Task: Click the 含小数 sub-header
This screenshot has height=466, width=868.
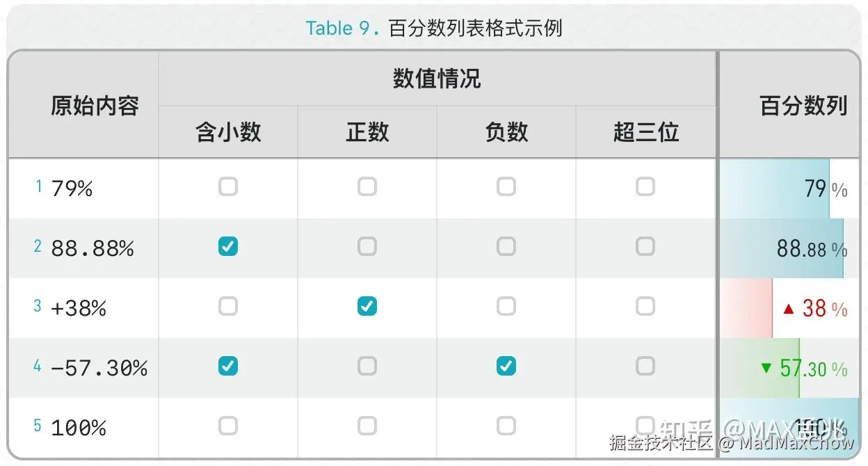Action: coord(228,132)
